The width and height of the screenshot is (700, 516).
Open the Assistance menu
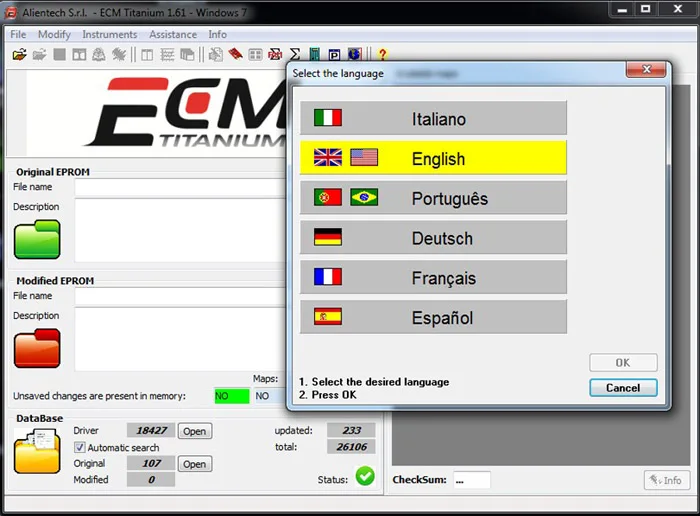173,34
